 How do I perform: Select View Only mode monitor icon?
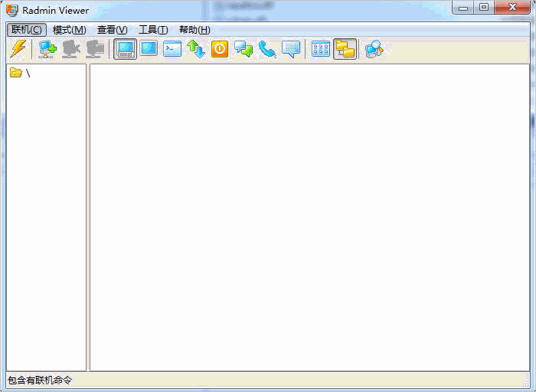coord(149,49)
